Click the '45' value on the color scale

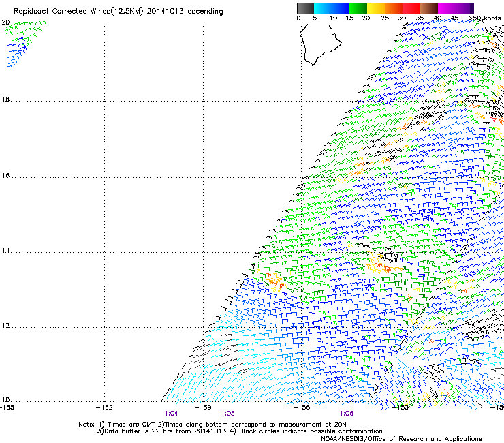pyautogui.click(x=454, y=18)
